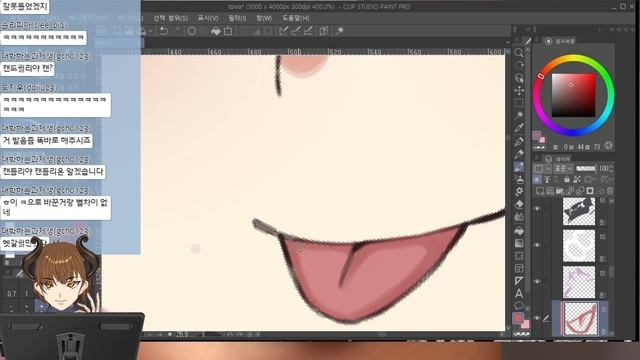The width and height of the screenshot is (640, 360).
Task: Click the Layer panel vertical scrollbar
Action: [x=611, y=271]
